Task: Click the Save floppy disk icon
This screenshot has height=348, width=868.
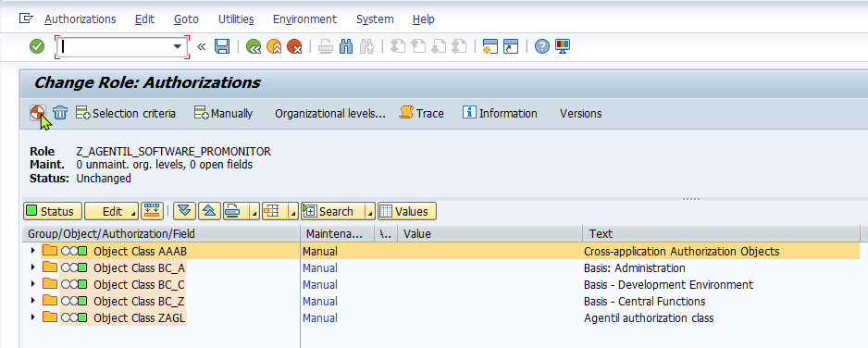Action: click(x=222, y=46)
